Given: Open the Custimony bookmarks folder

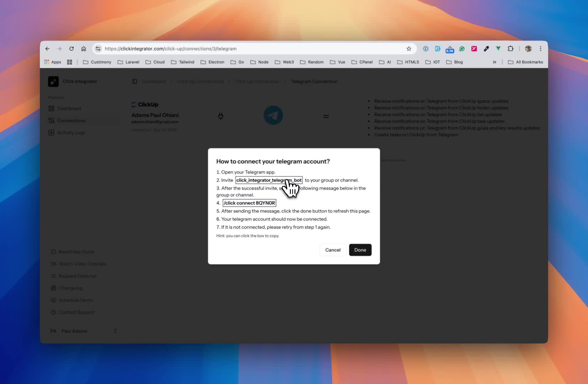Looking at the screenshot, I should (x=97, y=62).
